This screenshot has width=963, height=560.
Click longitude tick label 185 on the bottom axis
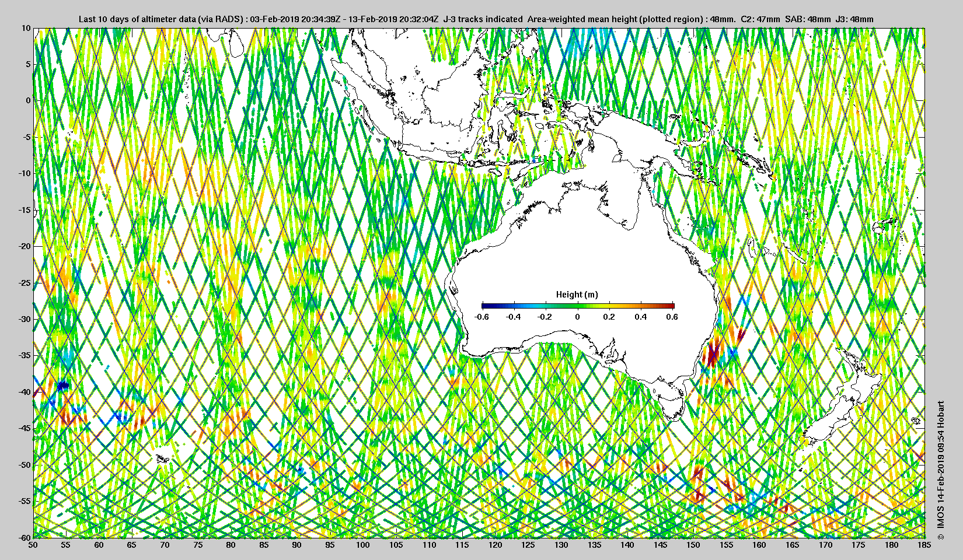coord(924,545)
